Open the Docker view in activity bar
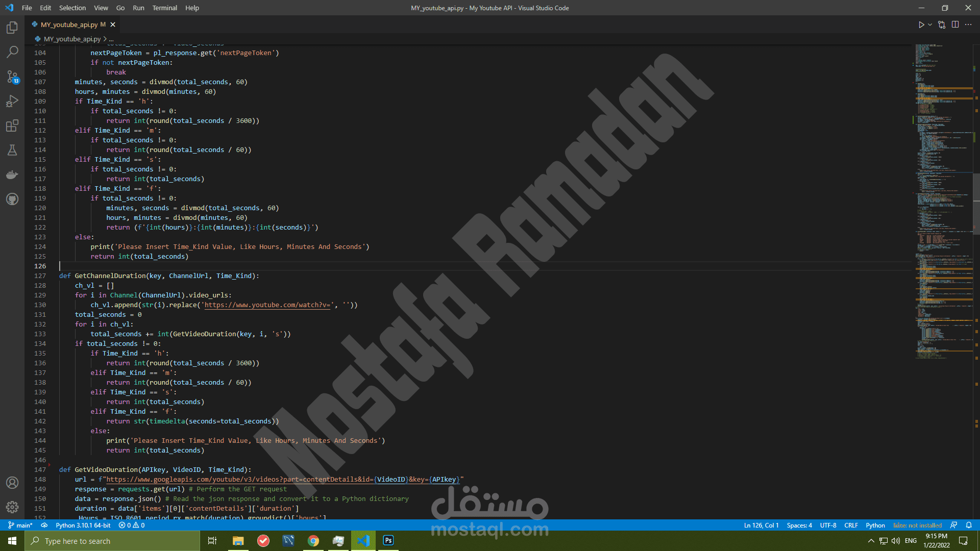This screenshot has height=551, width=980. coord(12,174)
